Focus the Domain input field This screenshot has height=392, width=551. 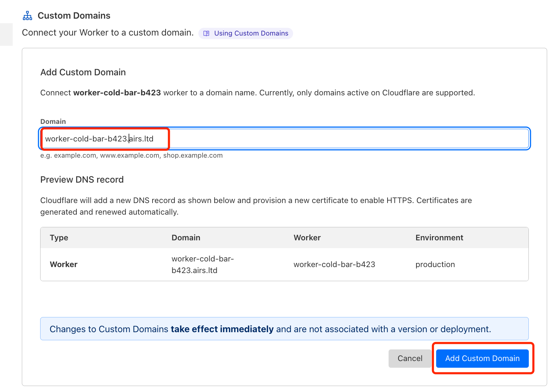284,139
